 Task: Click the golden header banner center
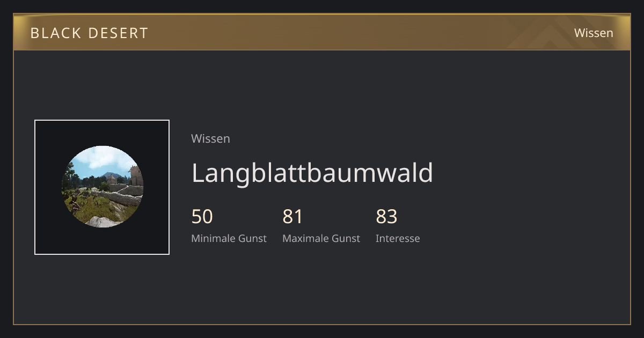[x=322, y=33]
